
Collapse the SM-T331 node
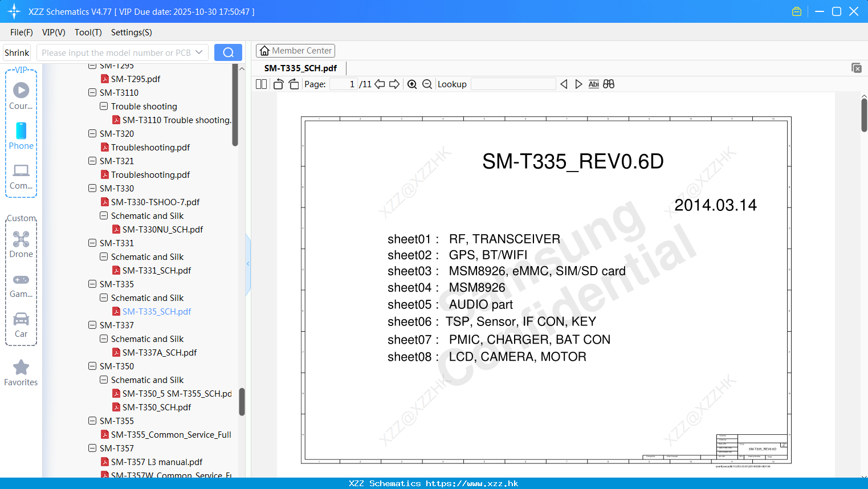pyautogui.click(x=92, y=243)
